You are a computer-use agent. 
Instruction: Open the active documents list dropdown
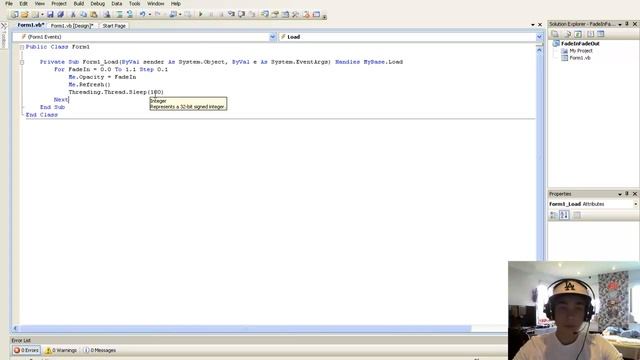coord(533,25)
